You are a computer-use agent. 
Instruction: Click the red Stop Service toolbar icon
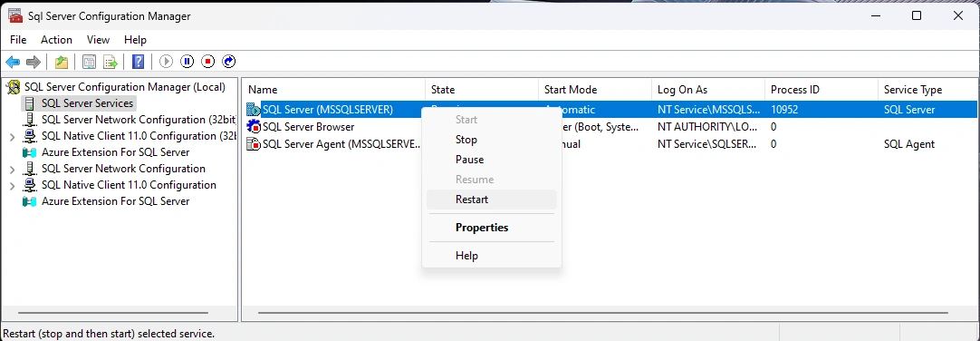coord(208,62)
